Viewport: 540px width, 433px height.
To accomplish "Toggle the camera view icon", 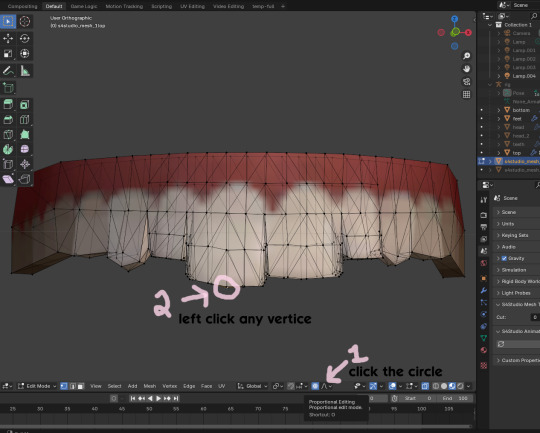I will point(466,82).
